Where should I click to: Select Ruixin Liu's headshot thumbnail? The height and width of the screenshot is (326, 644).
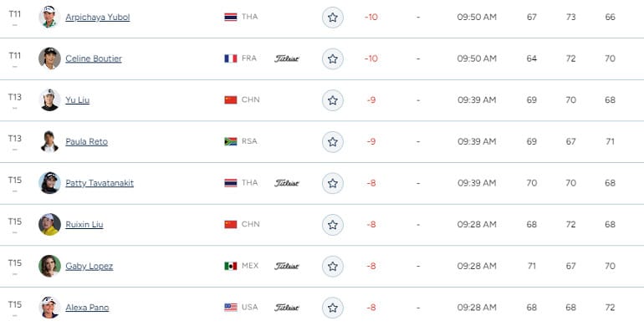(x=49, y=224)
